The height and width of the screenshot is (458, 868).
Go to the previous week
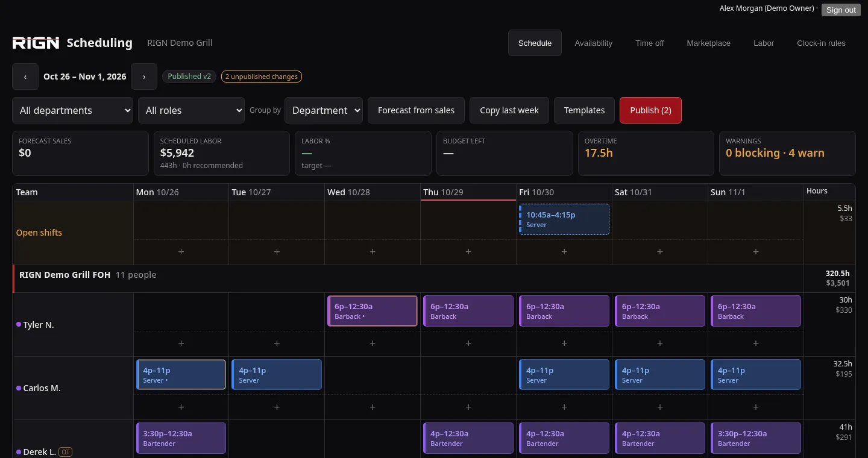(x=25, y=77)
